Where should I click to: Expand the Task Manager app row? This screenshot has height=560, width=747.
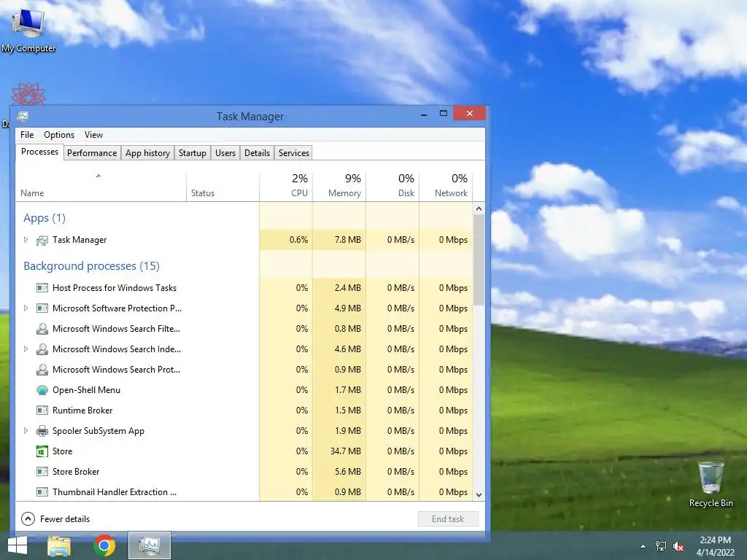26,240
